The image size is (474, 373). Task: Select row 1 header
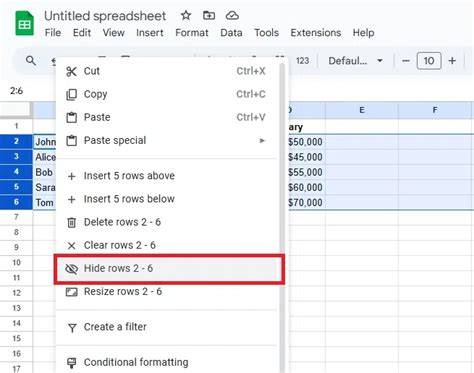tap(16, 126)
